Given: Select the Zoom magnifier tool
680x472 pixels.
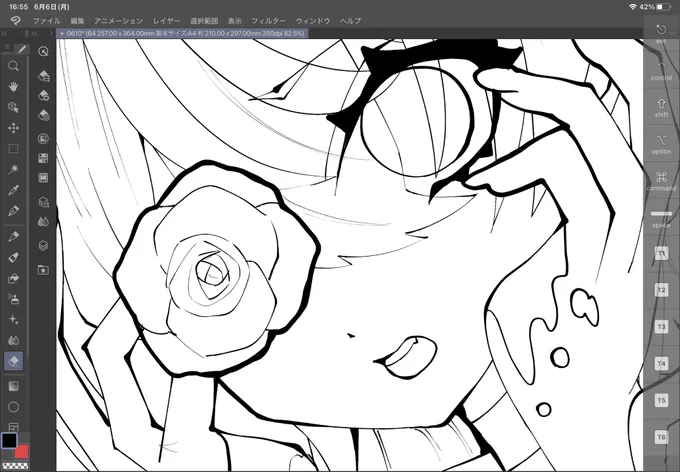Looking at the screenshot, I should click(x=13, y=66).
